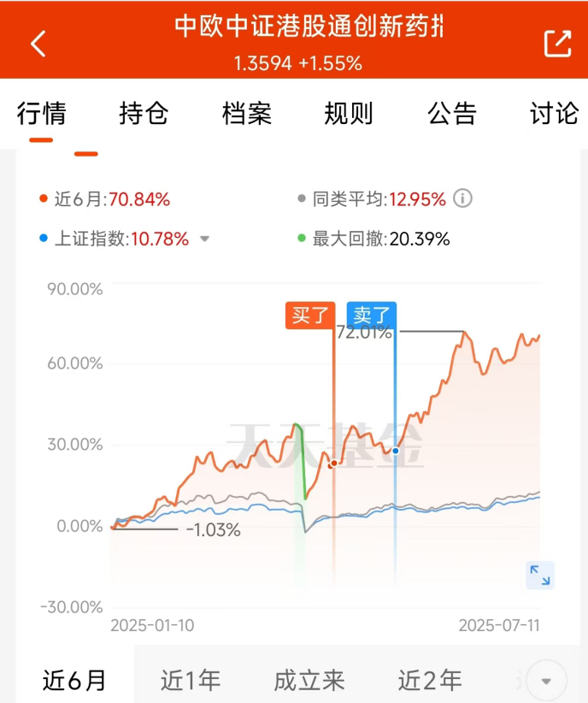This screenshot has width=588, height=703.
Task: Switch to the 持仓 tab
Action: point(144,113)
